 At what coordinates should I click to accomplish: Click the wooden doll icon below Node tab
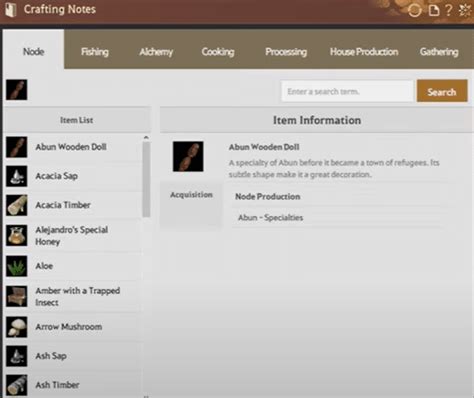(x=16, y=90)
